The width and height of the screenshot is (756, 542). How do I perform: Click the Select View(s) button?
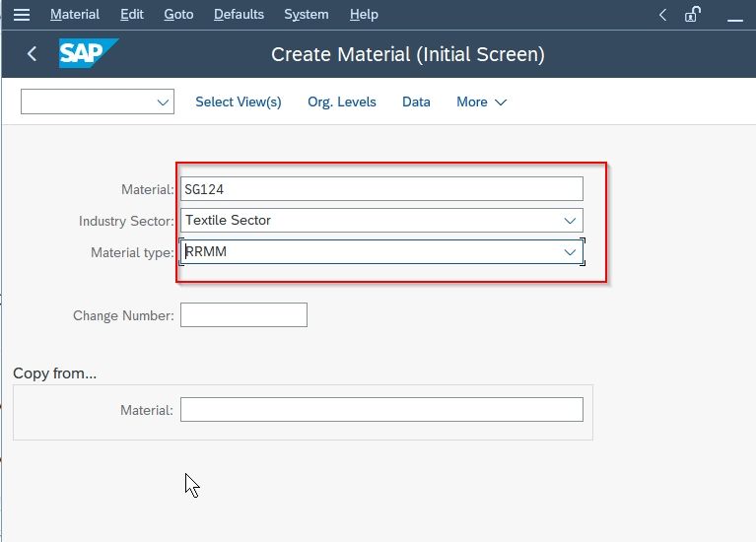click(239, 102)
